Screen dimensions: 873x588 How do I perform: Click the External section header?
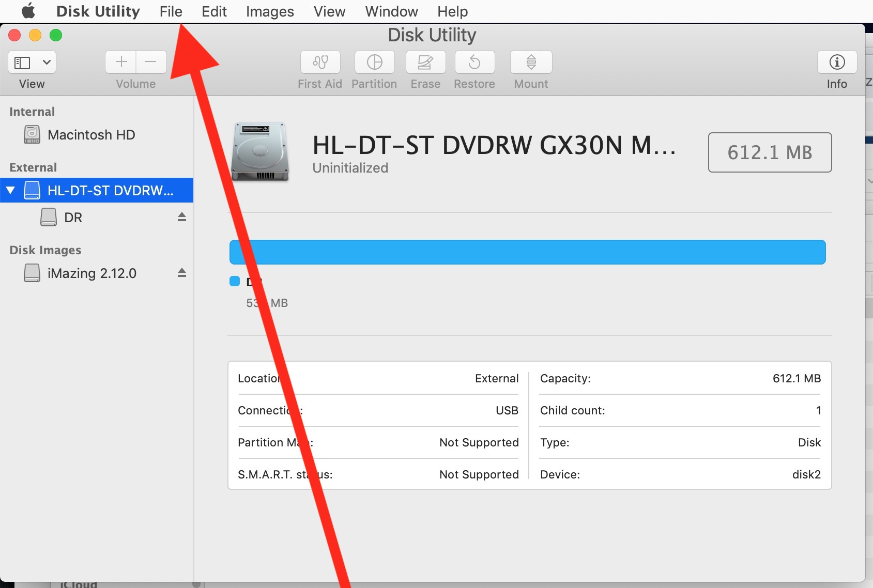33,167
